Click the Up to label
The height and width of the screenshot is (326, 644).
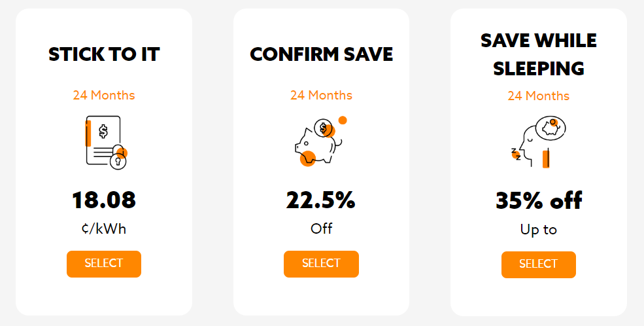538,230
